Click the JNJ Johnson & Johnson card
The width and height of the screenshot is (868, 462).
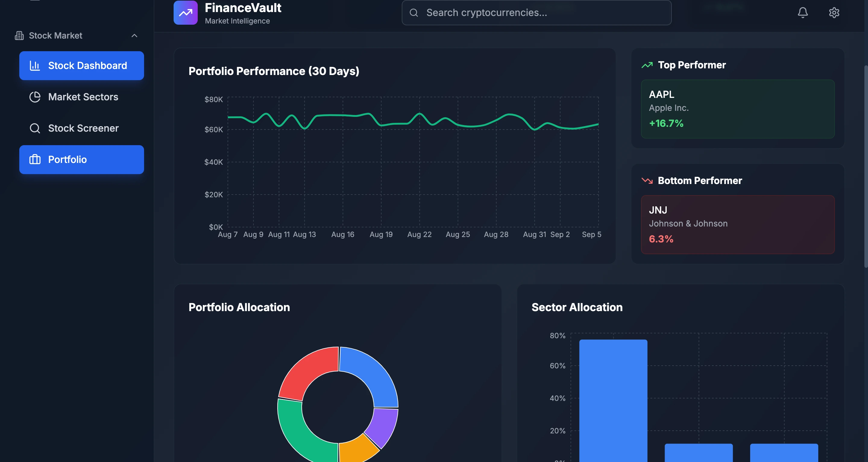tap(737, 224)
